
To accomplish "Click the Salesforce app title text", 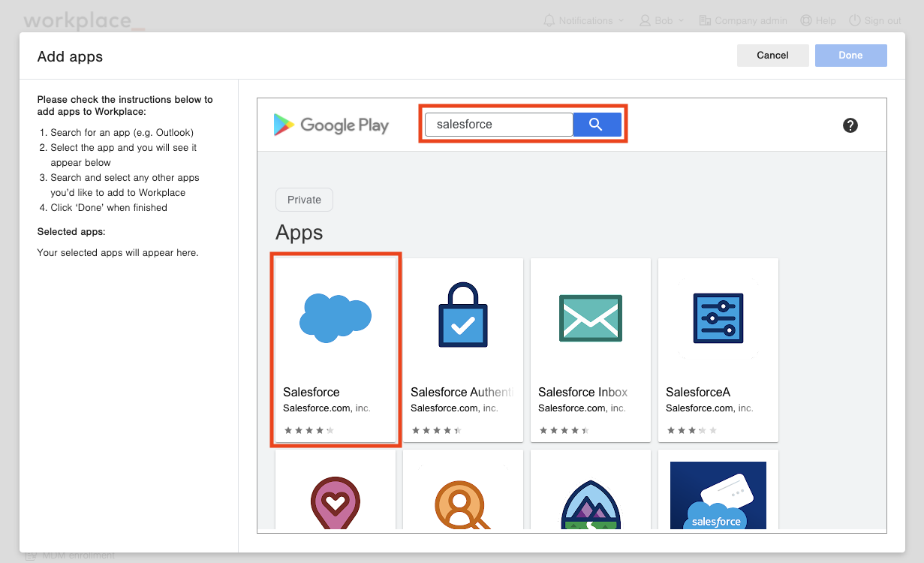I will 312,392.
